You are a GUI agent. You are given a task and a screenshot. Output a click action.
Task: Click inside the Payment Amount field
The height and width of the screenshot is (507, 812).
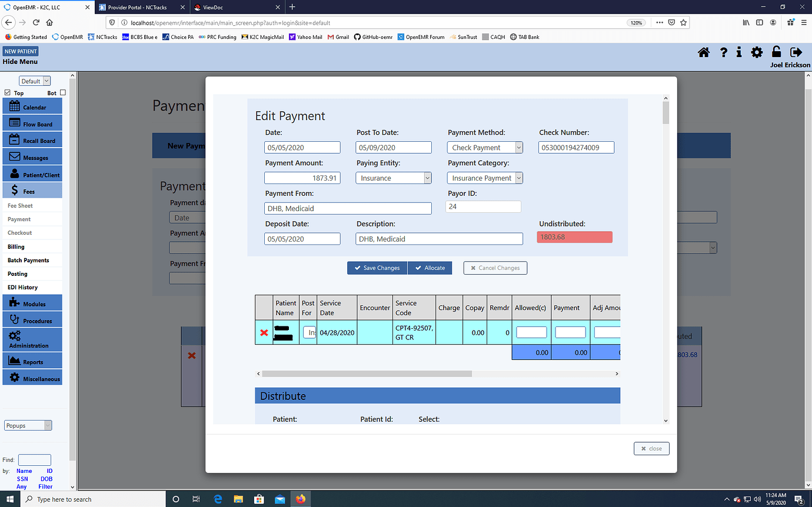click(x=302, y=178)
